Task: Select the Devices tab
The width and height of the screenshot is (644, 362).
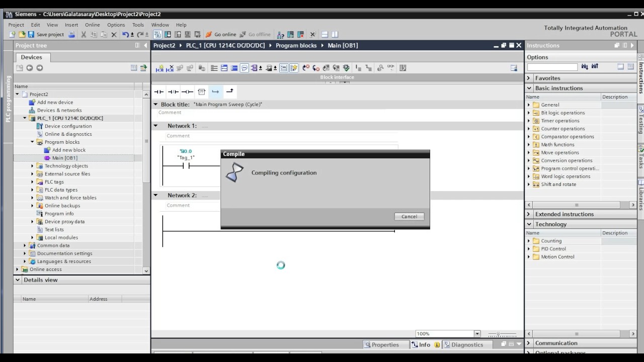Action: pos(31,57)
